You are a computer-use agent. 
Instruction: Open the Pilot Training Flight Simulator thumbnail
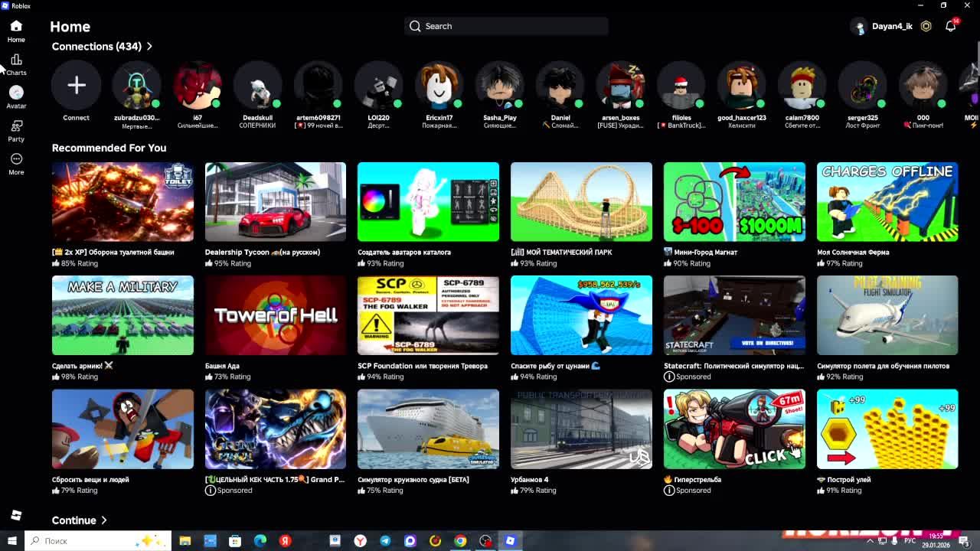coord(887,315)
